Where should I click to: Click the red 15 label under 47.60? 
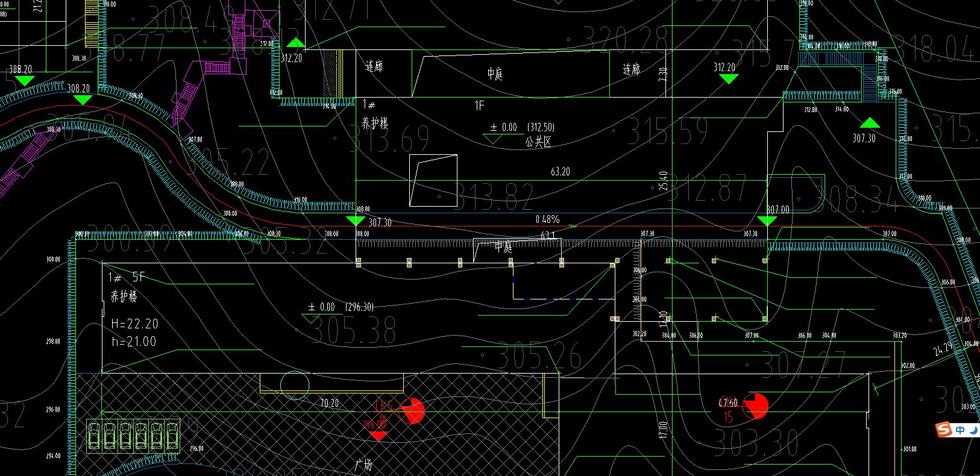728,417
